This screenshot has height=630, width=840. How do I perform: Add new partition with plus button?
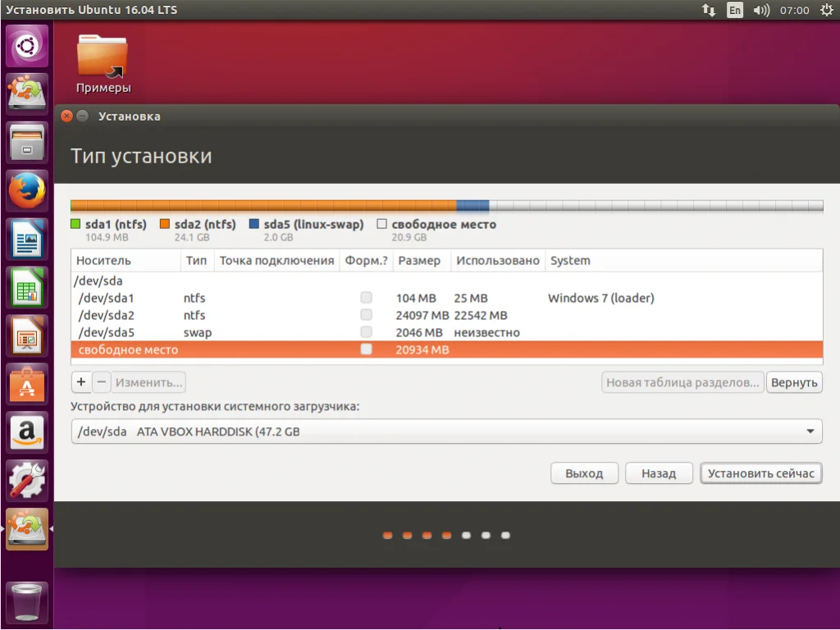point(81,382)
